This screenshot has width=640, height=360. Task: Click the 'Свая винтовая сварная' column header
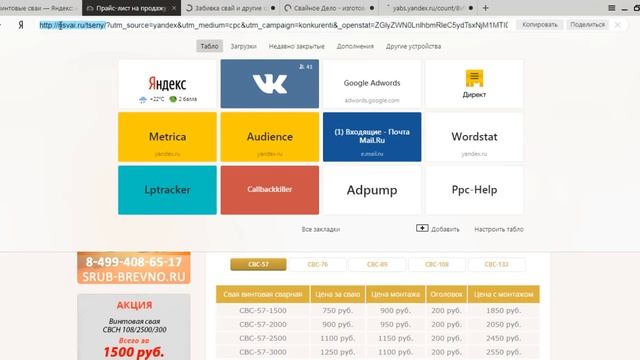click(x=263, y=294)
